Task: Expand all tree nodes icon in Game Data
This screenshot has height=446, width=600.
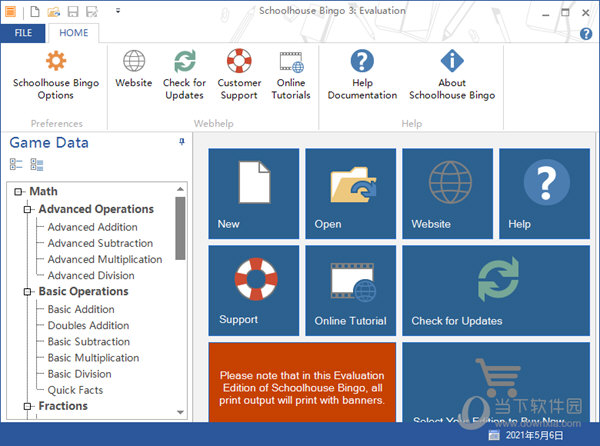Action: (37, 164)
